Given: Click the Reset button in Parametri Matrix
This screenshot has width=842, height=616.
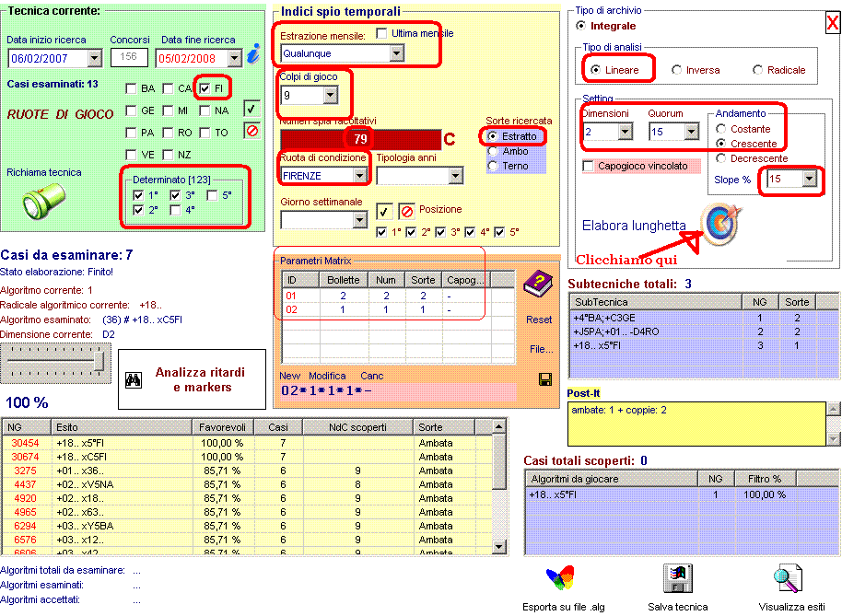Looking at the screenshot, I should click(539, 320).
